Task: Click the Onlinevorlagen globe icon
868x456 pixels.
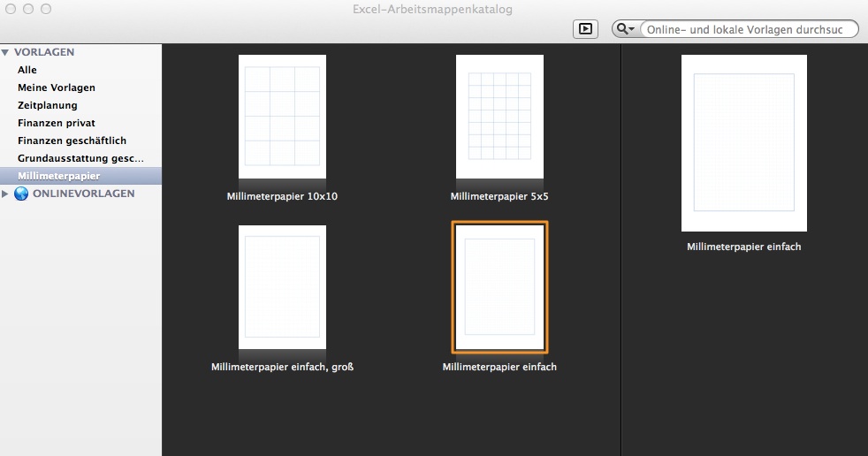Action: coord(21,194)
